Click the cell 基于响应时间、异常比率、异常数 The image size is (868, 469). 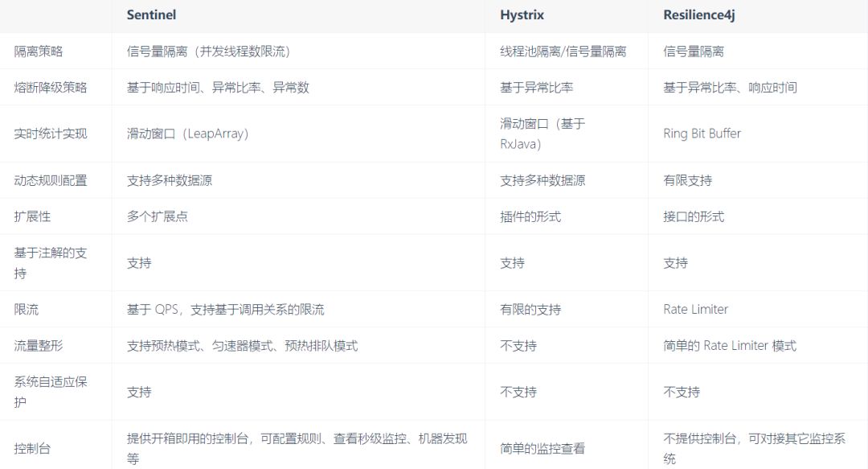pos(218,88)
